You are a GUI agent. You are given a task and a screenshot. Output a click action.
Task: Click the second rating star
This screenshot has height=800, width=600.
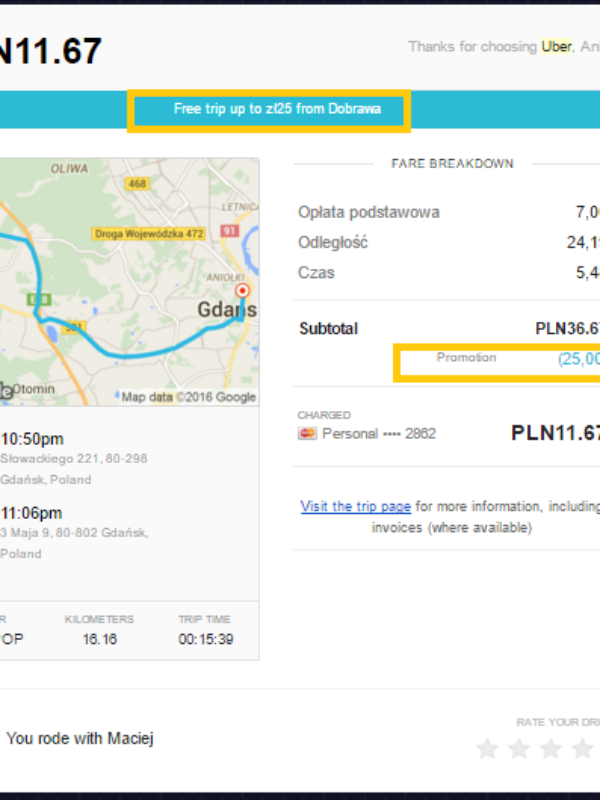click(x=519, y=748)
